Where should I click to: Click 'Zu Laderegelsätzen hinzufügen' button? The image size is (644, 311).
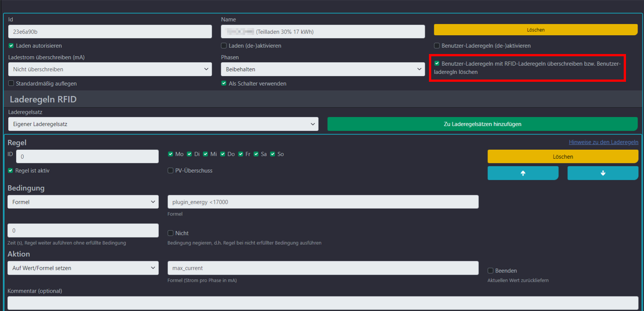pos(482,124)
